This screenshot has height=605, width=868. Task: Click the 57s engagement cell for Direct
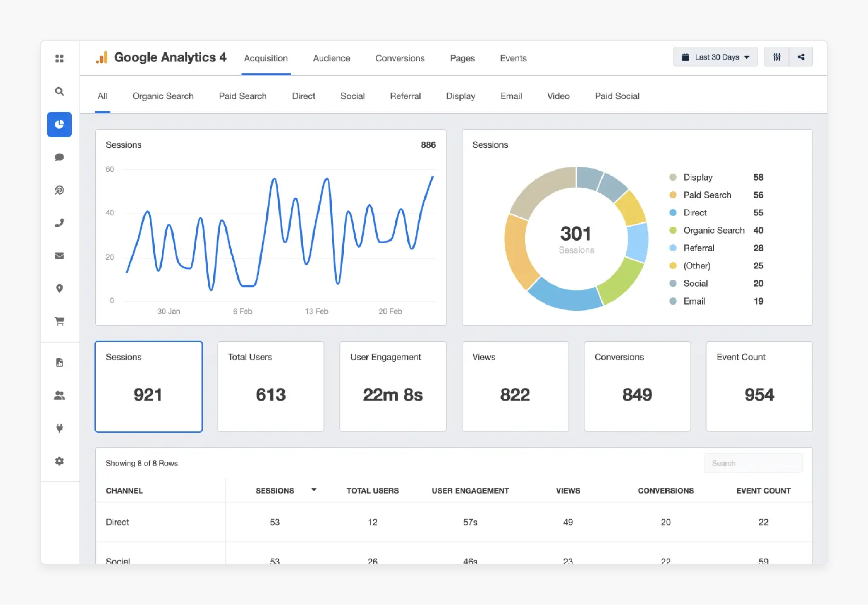470,522
